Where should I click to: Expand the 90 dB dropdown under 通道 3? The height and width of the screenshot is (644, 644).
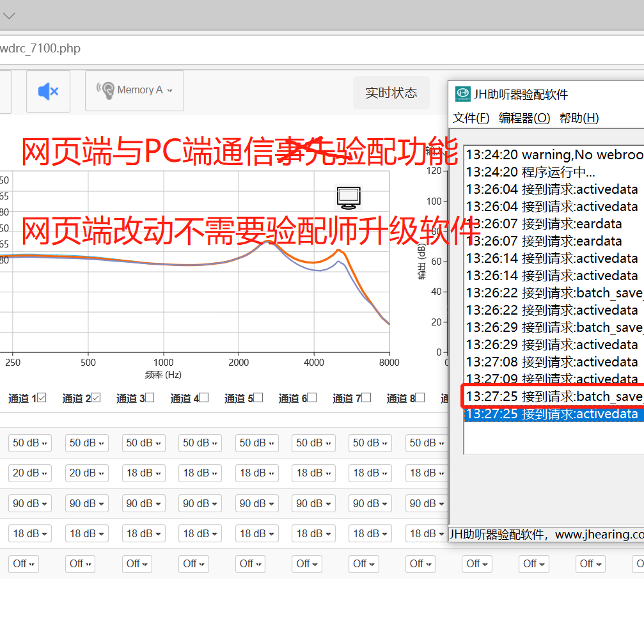[x=143, y=503]
